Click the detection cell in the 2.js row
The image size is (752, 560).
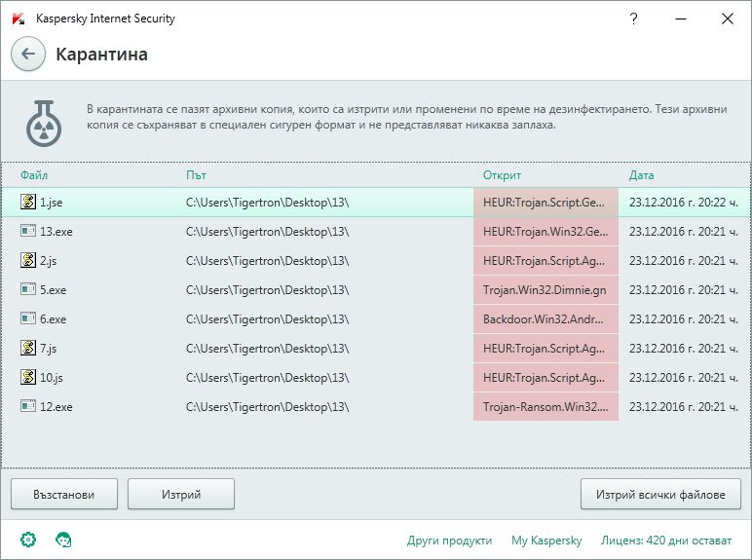click(x=545, y=260)
